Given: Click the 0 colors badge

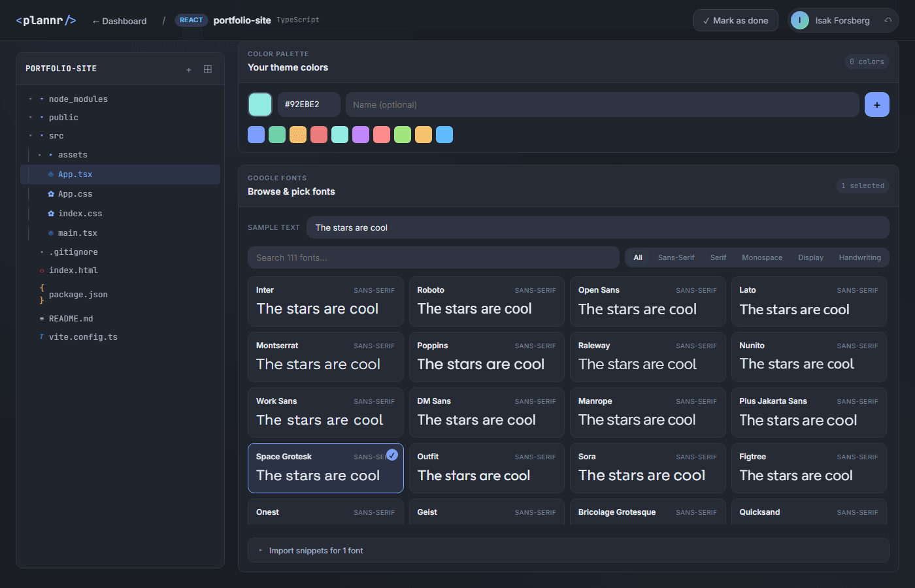Looking at the screenshot, I should pos(867,61).
